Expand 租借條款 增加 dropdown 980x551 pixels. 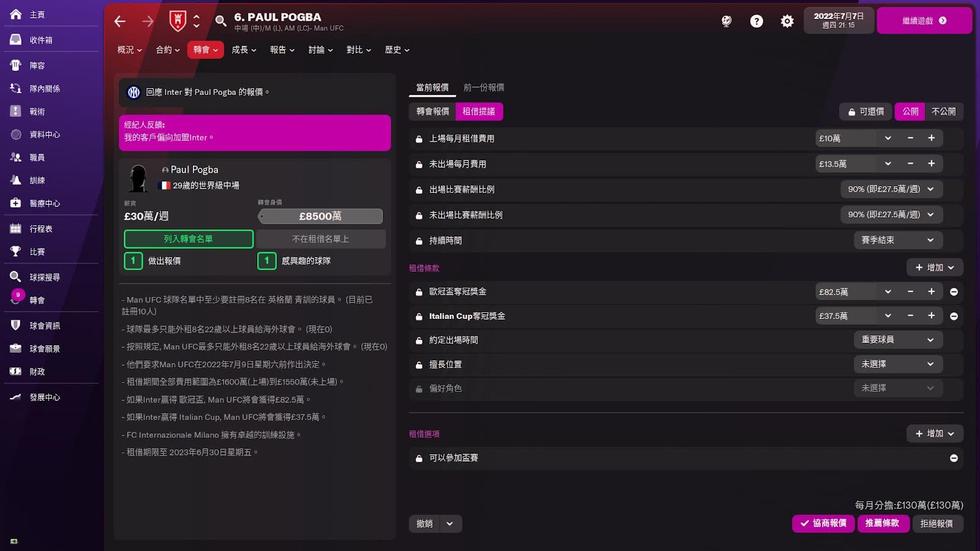pyautogui.click(x=935, y=268)
